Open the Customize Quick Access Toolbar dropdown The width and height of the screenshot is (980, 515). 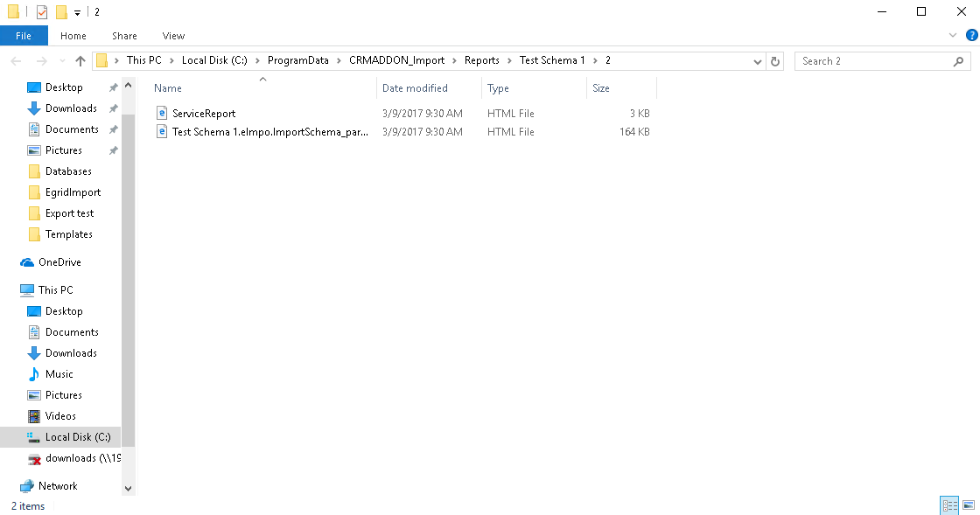78,12
